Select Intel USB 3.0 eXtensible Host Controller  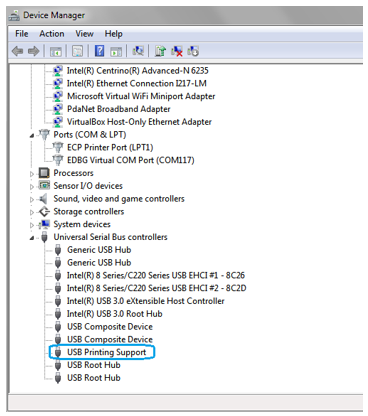coord(145,301)
